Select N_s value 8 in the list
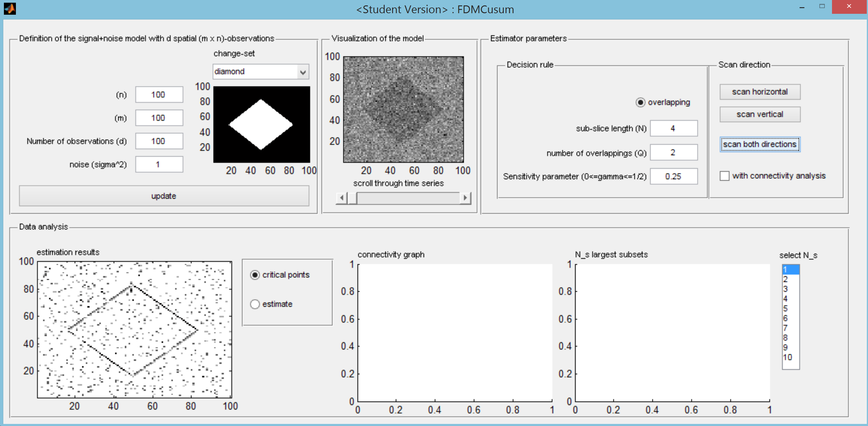 (x=791, y=338)
